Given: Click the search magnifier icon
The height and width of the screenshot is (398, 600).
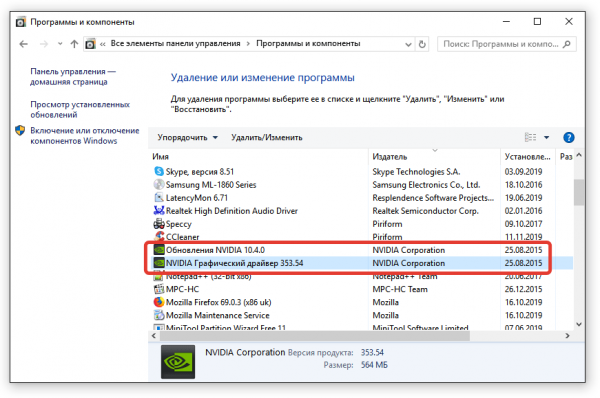Looking at the screenshot, I should point(567,44).
